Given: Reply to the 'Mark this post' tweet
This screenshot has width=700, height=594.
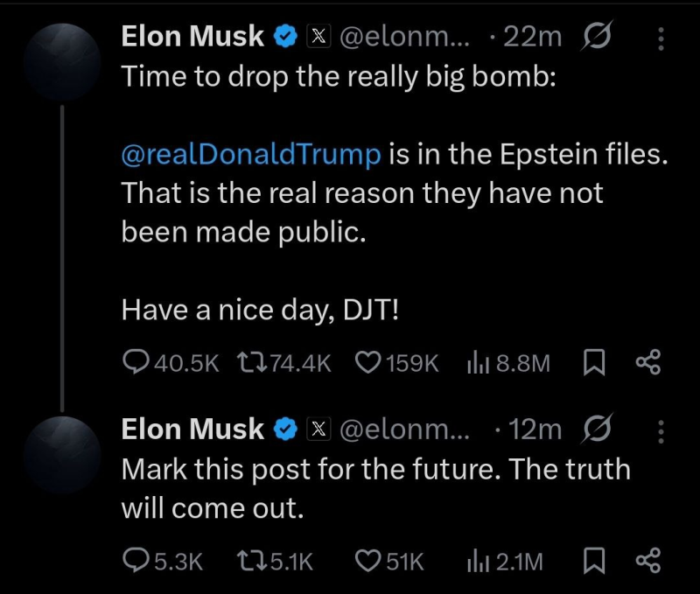Looking at the screenshot, I should pyautogui.click(x=136, y=561).
